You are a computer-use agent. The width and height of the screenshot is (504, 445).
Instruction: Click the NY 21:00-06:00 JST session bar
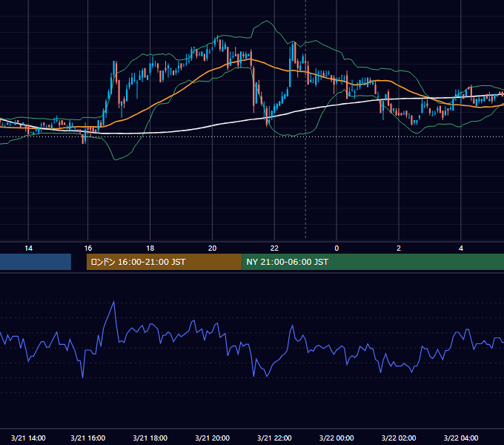click(373, 262)
